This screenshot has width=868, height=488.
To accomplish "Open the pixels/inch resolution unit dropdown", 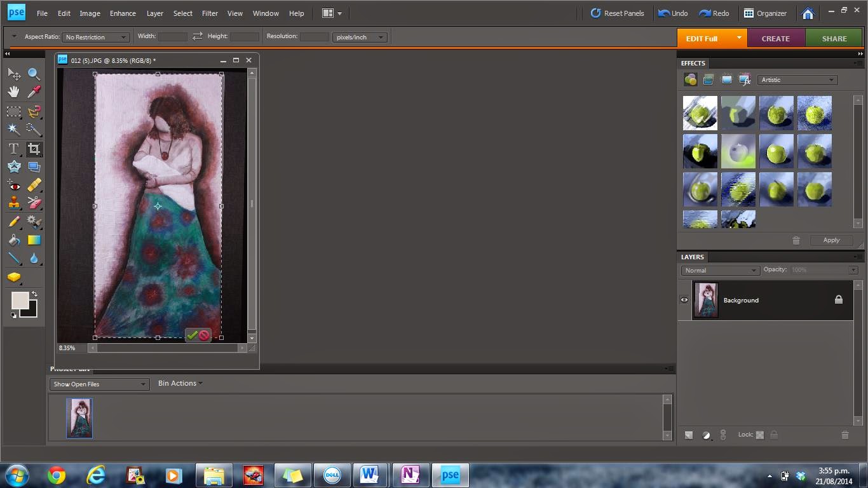I will coord(360,37).
